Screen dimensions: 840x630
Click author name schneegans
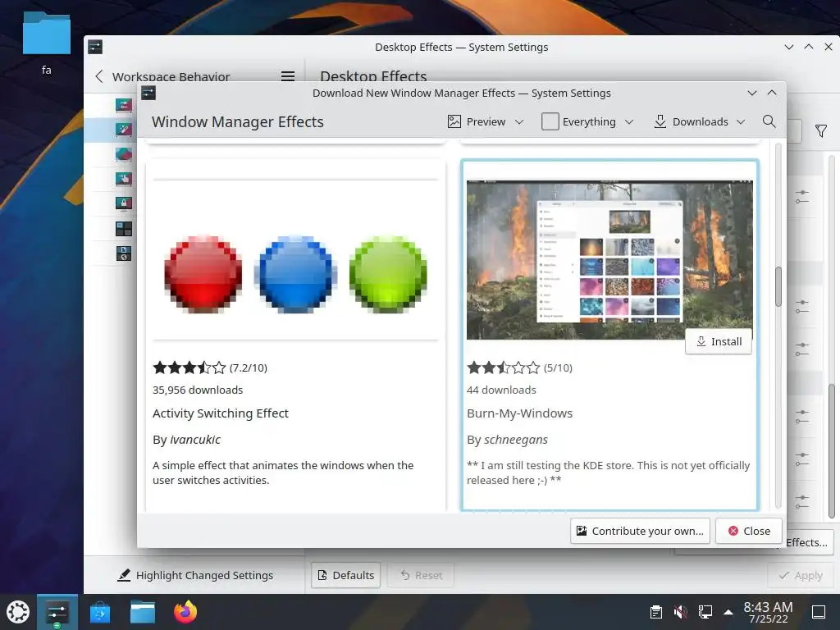tap(516, 440)
